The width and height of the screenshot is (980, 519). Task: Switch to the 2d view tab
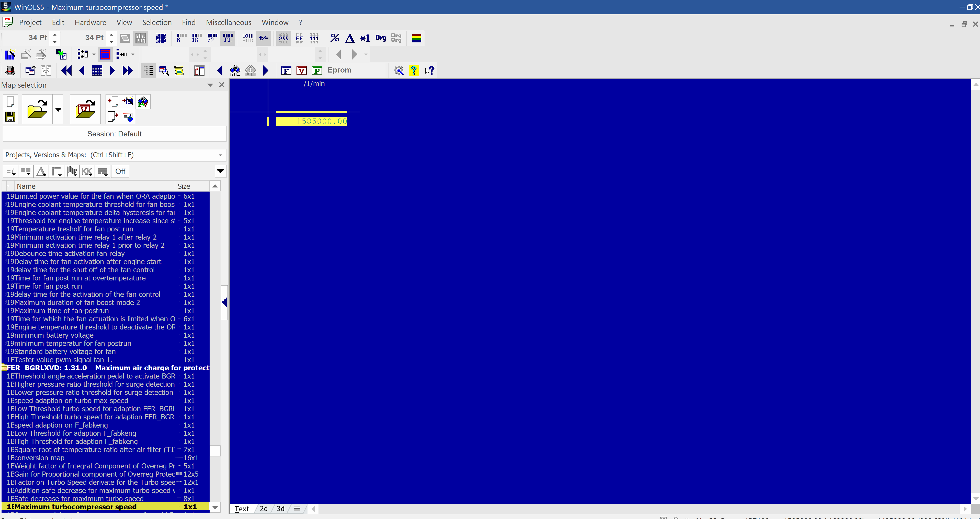(x=264, y=509)
